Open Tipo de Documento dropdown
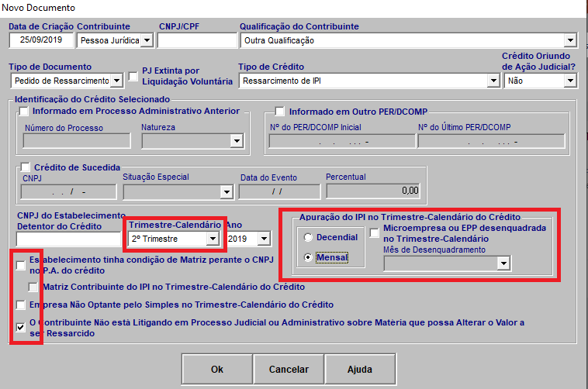 tap(116, 80)
